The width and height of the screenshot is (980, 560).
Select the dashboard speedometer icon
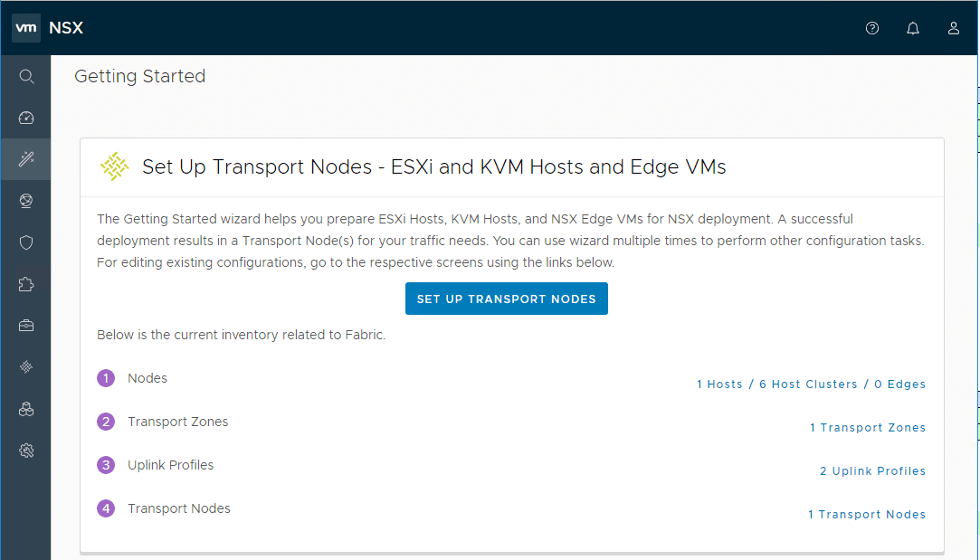pyautogui.click(x=26, y=117)
